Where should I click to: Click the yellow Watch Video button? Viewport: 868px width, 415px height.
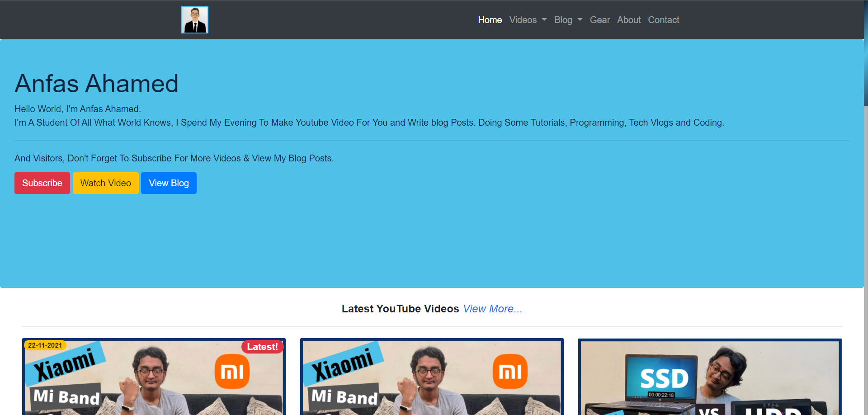(105, 183)
